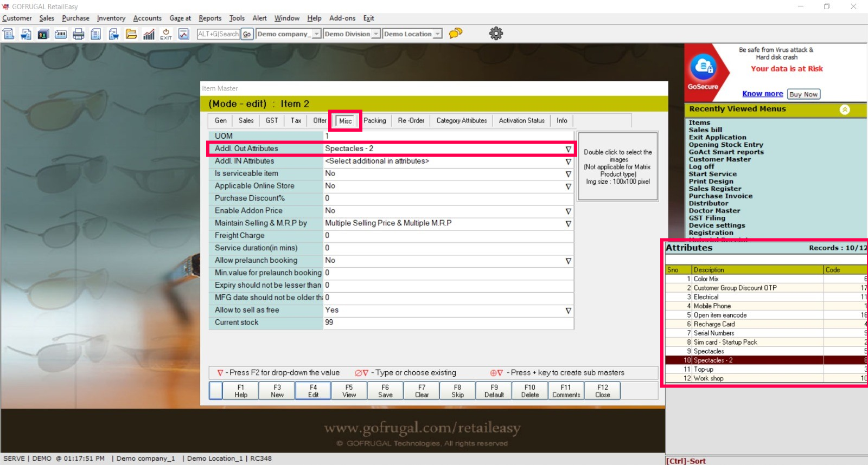Click the Buy Now button
This screenshot has width=868, height=465.
(x=803, y=94)
